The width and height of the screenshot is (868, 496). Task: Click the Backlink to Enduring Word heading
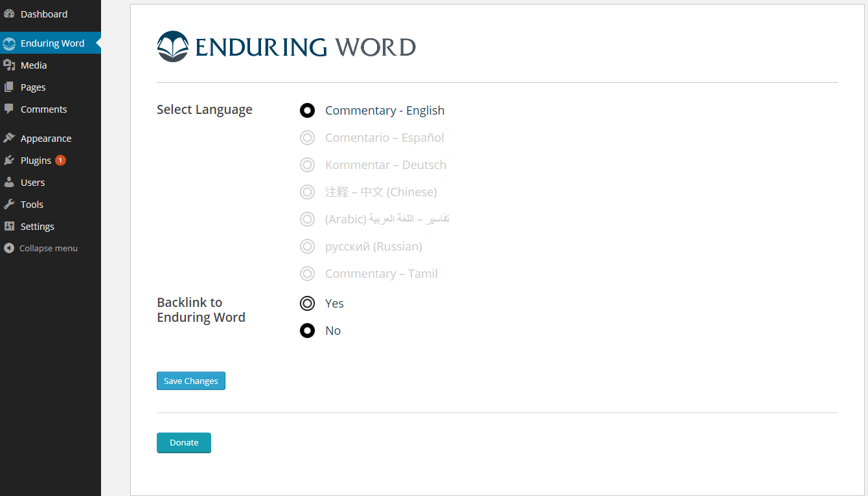(x=201, y=310)
